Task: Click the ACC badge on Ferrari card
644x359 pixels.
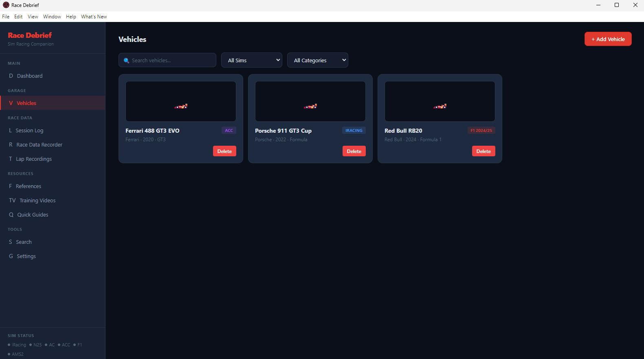Action: coord(229,131)
